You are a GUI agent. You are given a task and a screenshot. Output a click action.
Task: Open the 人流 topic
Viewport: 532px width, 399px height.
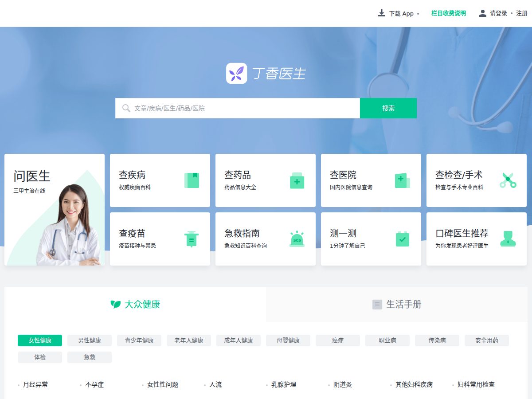click(215, 385)
